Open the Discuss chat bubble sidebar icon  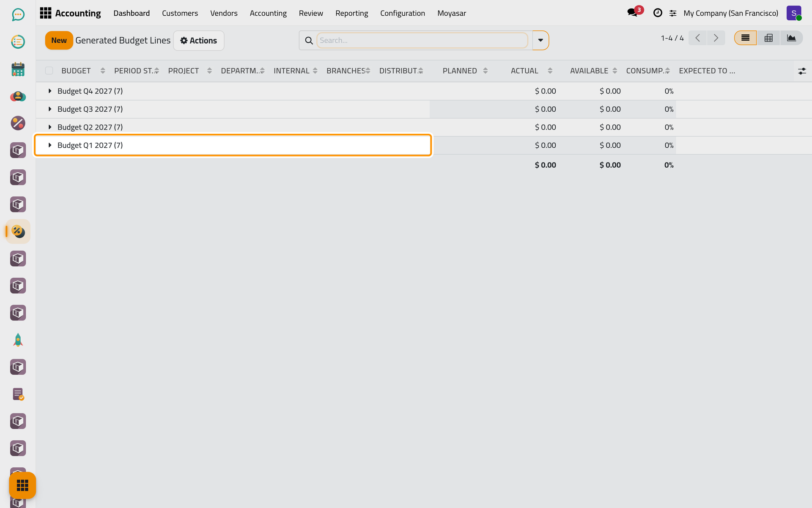pyautogui.click(x=18, y=15)
